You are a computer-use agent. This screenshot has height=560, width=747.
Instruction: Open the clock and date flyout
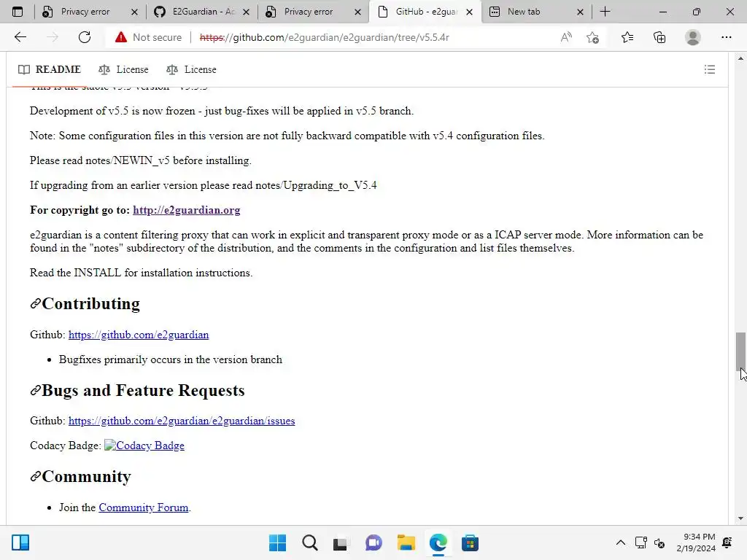[696, 542]
